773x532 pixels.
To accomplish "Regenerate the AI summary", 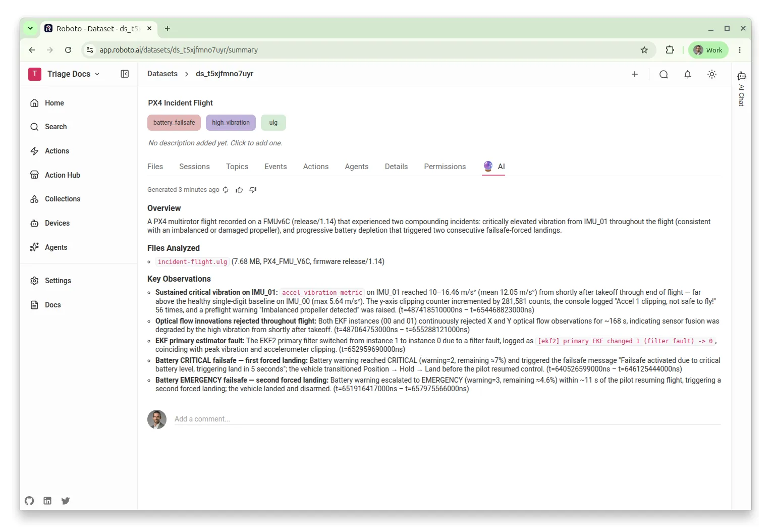I will tap(226, 190).
